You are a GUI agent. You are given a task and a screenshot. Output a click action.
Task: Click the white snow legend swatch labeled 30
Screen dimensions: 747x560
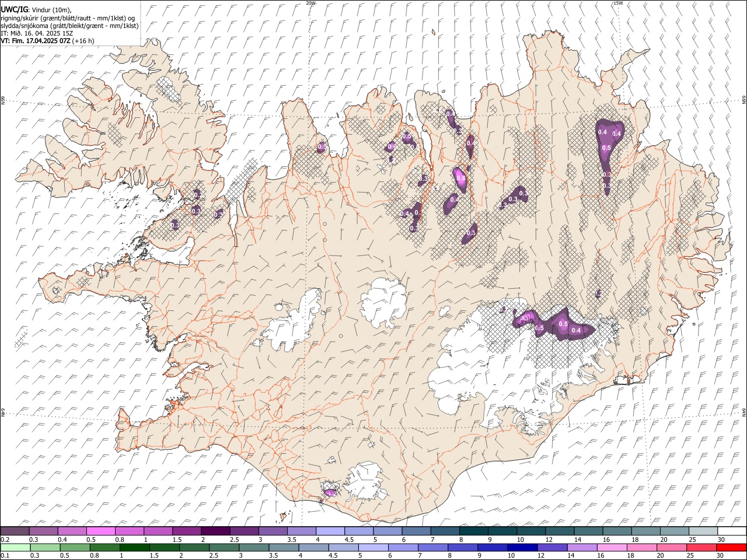pyautogui.click(x=732, y=531)
